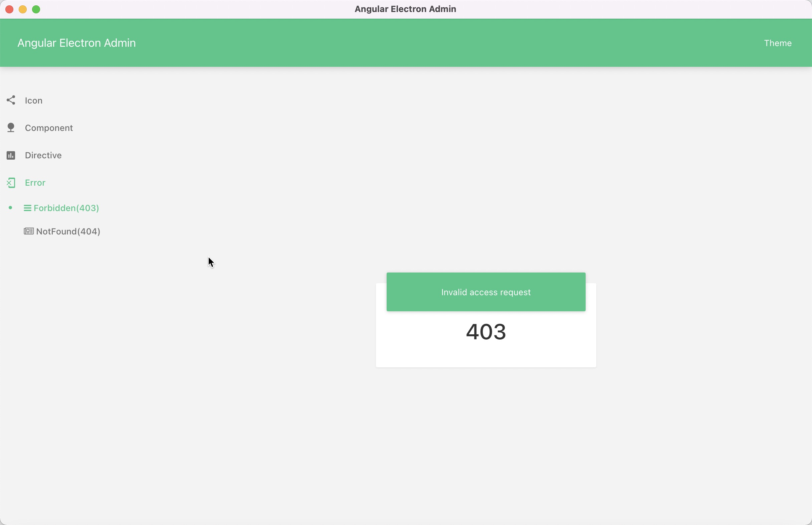Click the NotFound(404) document icon
The width and height of the screenshot is (812, 525).
pyautogui.click(x=28, y=231)
